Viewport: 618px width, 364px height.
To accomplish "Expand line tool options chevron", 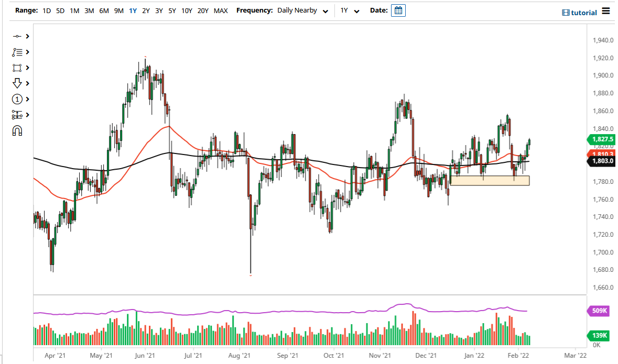I will point(28,36).
